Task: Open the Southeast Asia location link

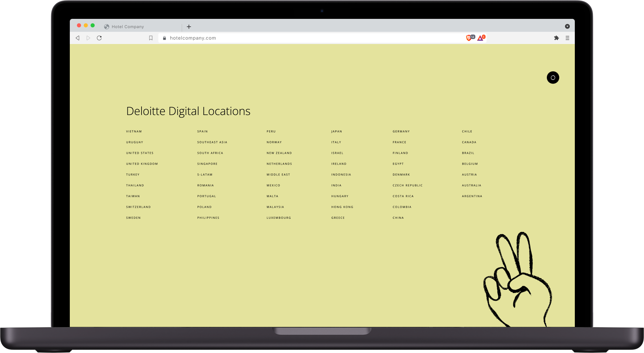Action: click(212, 142)
